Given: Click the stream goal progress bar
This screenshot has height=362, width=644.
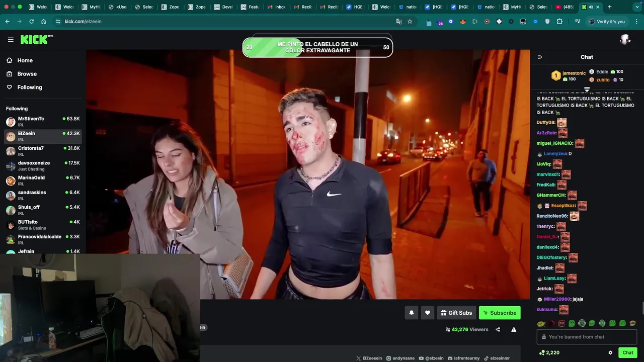Looking at the screenshot, I should pos(317,47).
